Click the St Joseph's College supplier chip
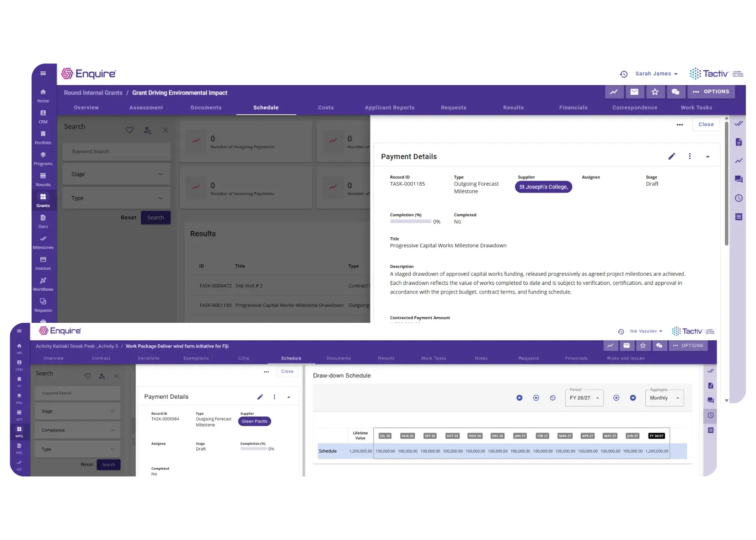Screen dimensions: 756x540 click(x=543, y=187)
